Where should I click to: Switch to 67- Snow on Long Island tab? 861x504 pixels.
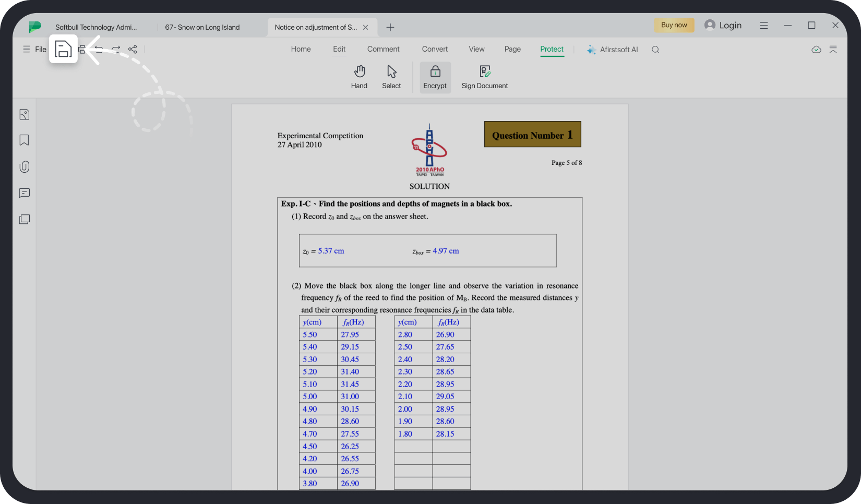point(202,27)
